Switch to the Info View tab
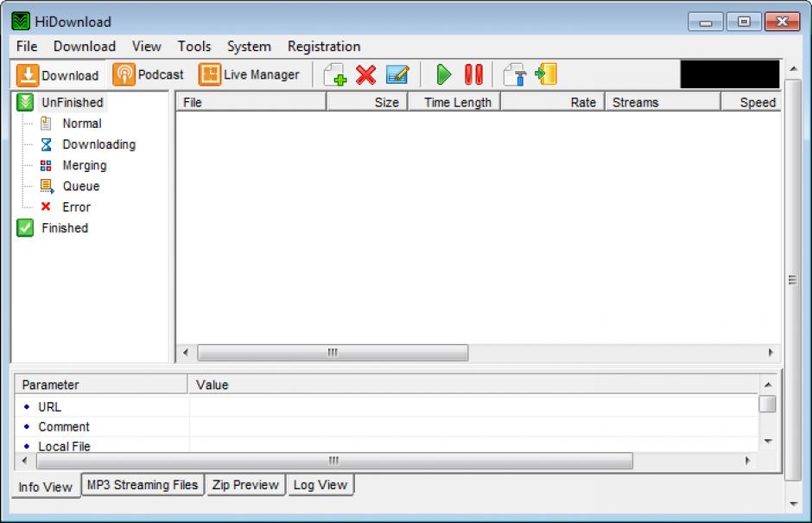812x523 pixels. pyautogui.click(x=46, y=487)
